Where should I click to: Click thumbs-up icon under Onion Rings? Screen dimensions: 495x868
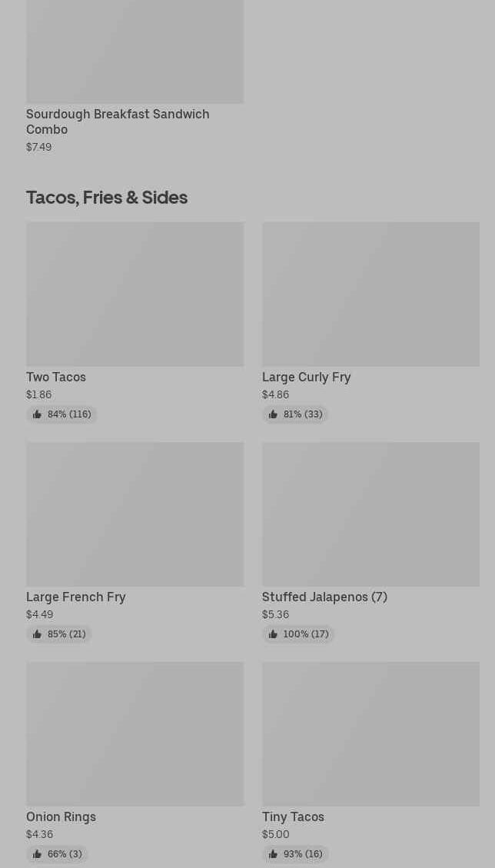point(37,854)
